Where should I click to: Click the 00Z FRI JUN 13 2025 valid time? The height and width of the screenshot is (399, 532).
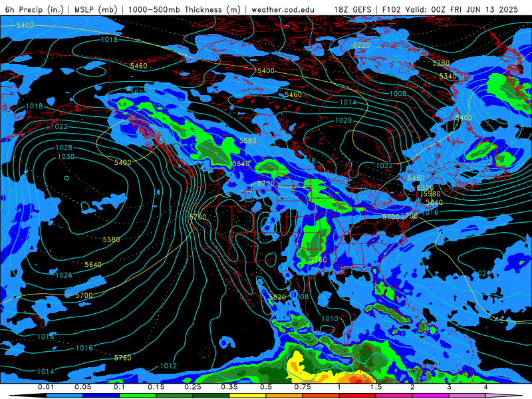474,9
